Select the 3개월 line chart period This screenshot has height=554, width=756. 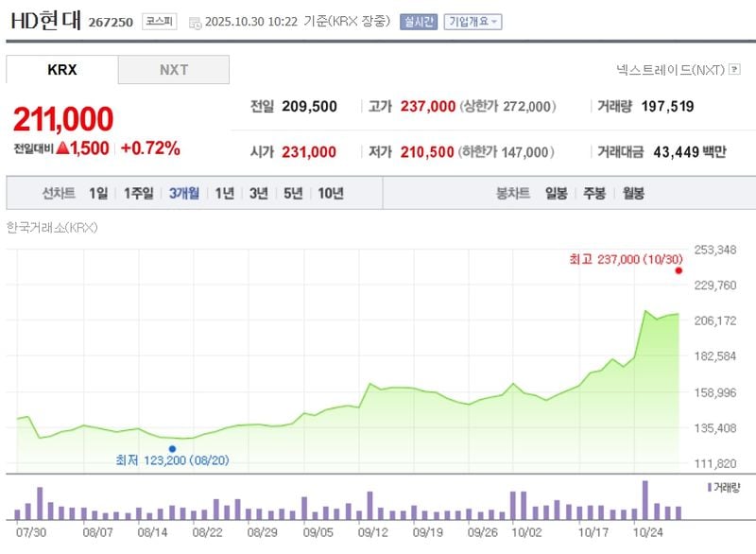pos(184,193)
